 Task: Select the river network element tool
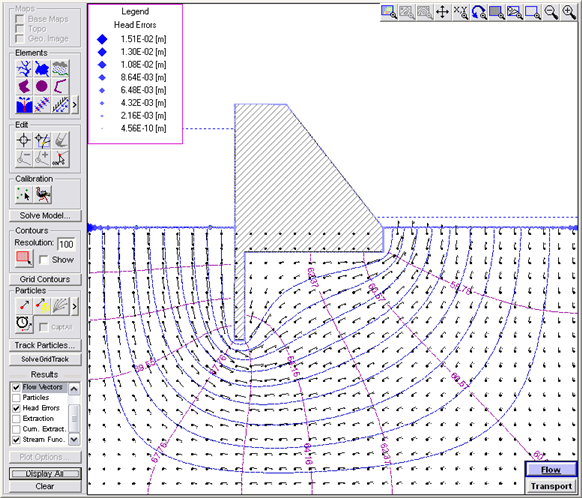click(24, 69)
